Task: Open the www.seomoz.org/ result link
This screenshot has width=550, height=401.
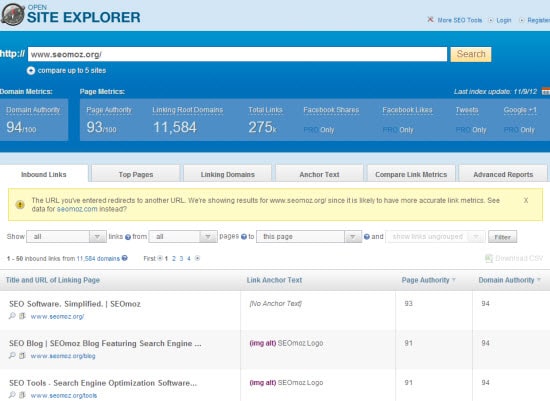Action: [x=57, y=316]
